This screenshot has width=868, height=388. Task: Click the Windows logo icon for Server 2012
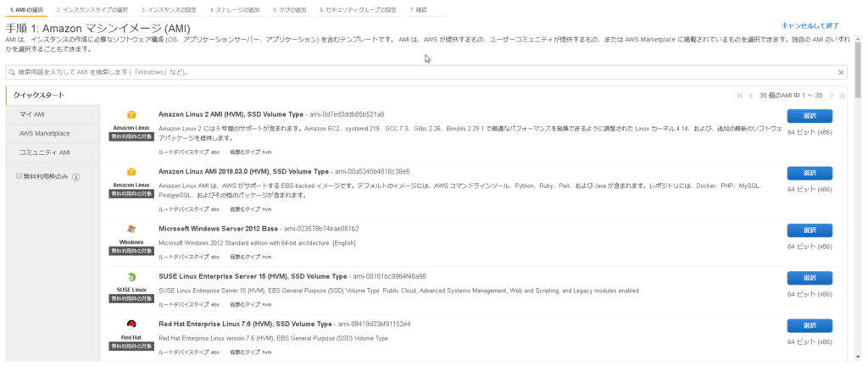[131, 229]
